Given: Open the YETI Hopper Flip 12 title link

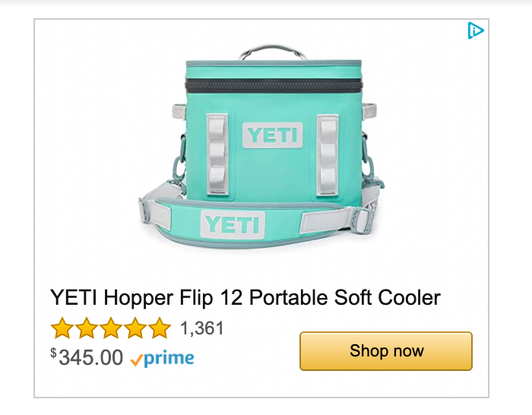Looking at the screenshot, I should click(245, 296).
